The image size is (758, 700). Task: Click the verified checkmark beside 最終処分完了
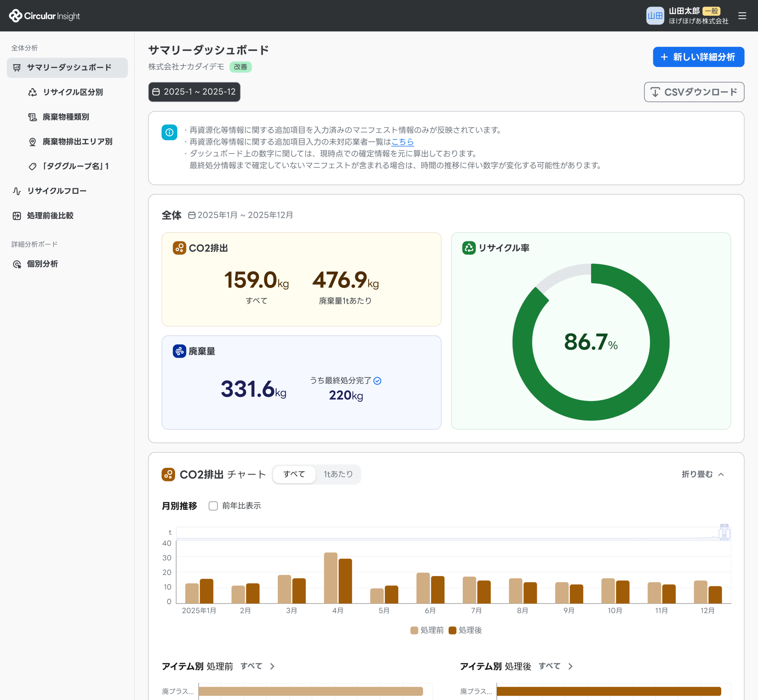coord(377,381)
